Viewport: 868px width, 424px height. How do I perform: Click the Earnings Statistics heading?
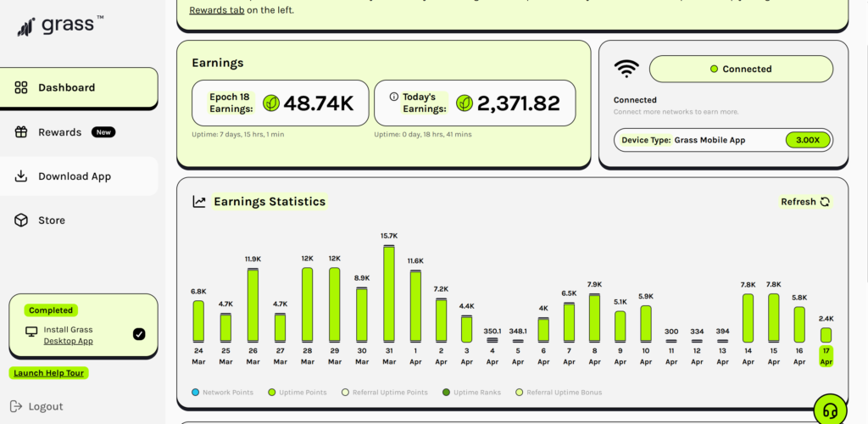270,202
